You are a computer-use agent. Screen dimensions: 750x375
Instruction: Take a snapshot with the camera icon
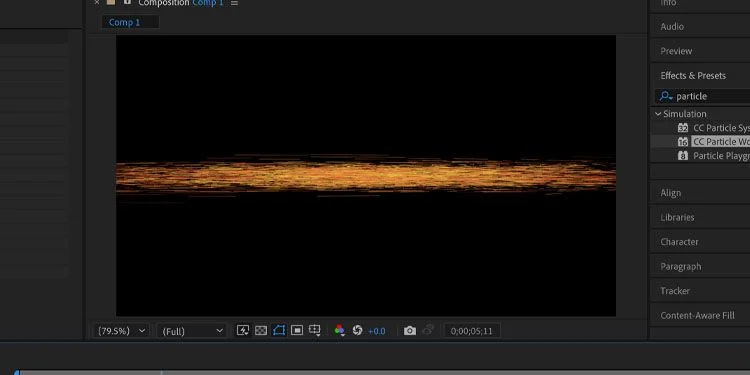click(x=409, y=331)
